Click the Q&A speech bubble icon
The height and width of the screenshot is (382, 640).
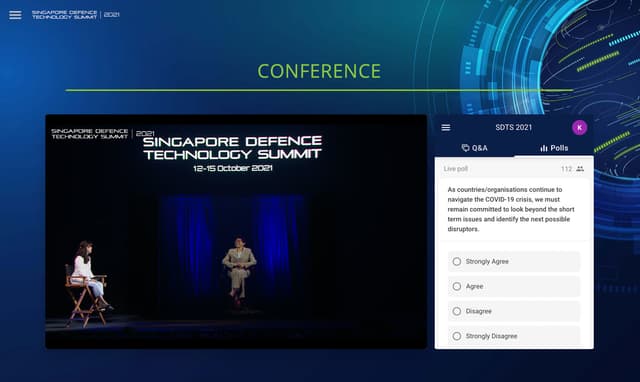465,148
